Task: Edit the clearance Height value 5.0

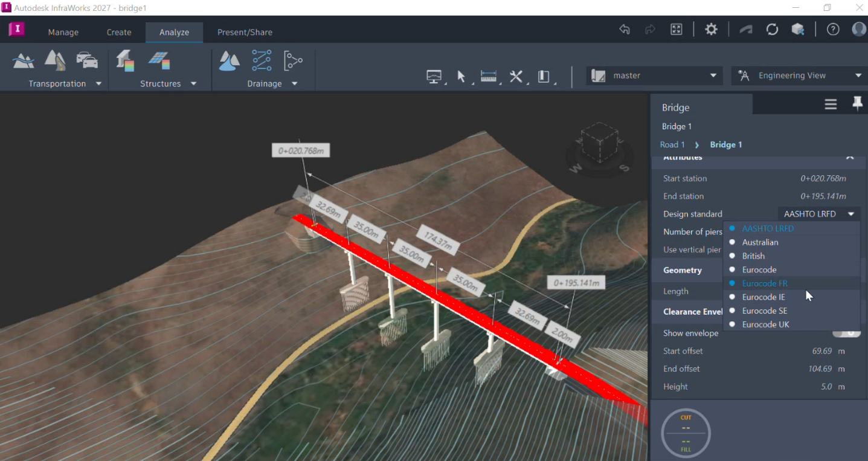Action: 826,387
